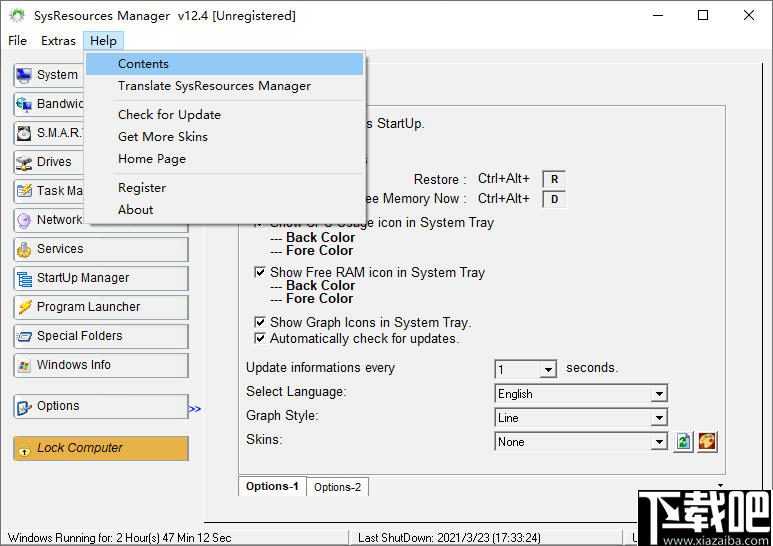Set RAM icon Back Color
This screenshot has height=546, width=773.
click(320, 286)
